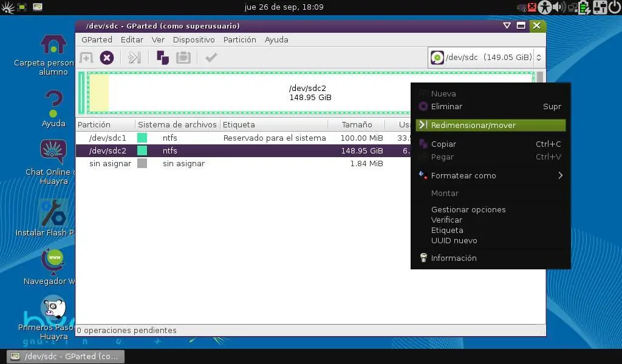This screenshot has height=364, width=622.
Task: Click the /dev/sdc2 graphical partition bar
Action: (x=310, y=93)
